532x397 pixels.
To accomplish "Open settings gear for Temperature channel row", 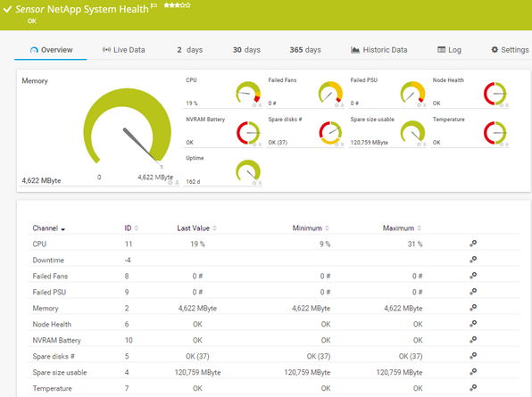I will (x=473, y=387).
